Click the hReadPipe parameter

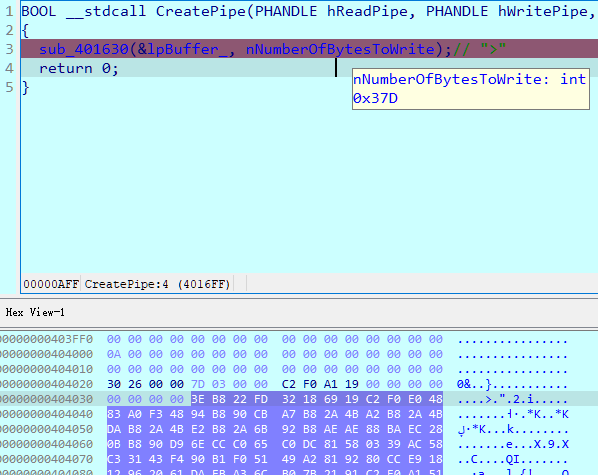[367, 11]
